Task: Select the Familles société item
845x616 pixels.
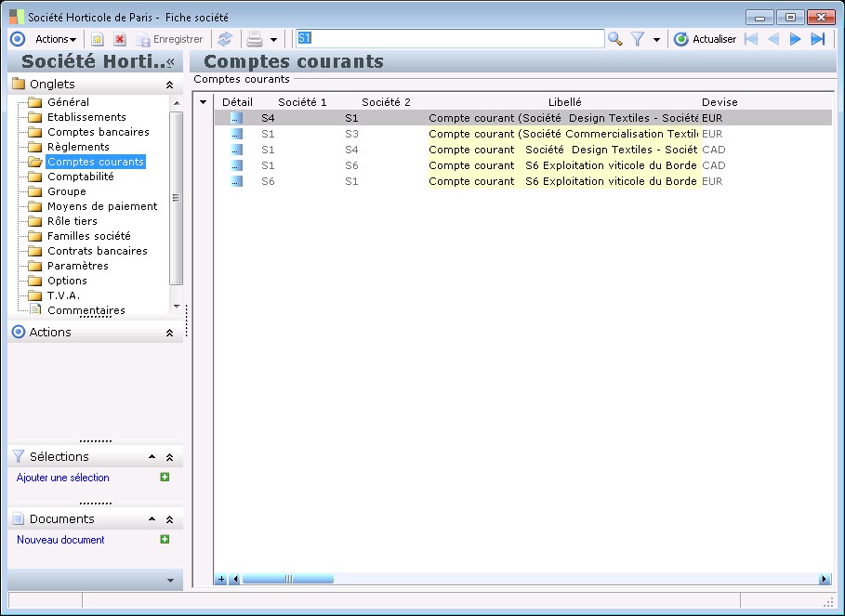Action: [89, 236]
